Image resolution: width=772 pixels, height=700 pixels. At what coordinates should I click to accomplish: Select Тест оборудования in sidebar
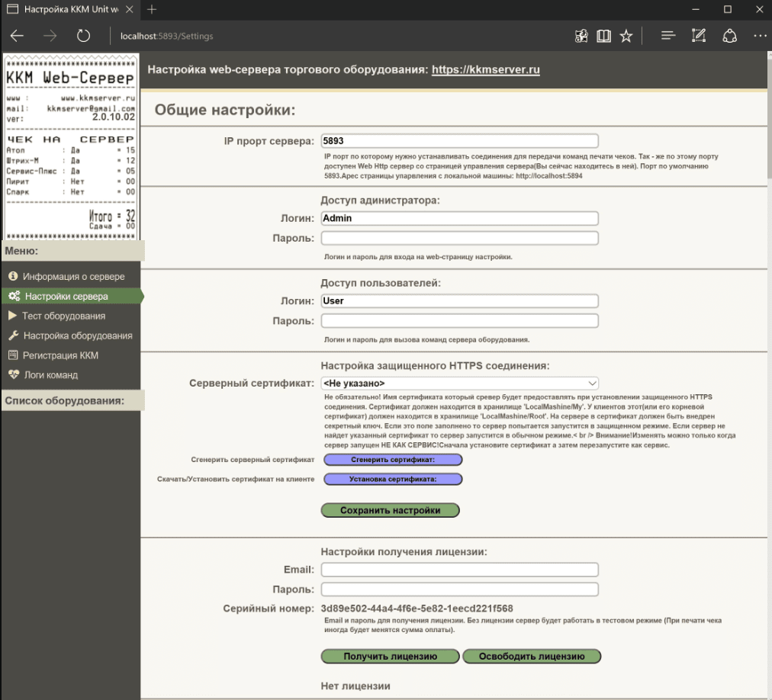click(x=63, y=316)
